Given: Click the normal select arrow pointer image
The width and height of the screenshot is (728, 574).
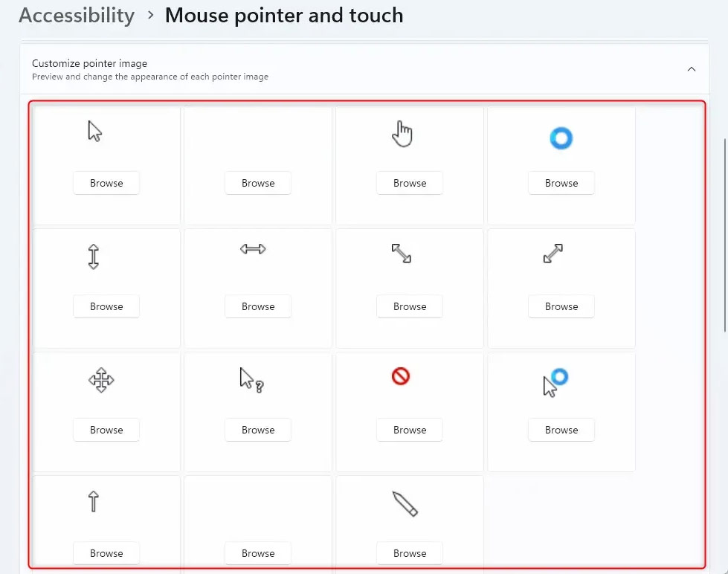Looking at the screenshot, I should click(94, 132).
